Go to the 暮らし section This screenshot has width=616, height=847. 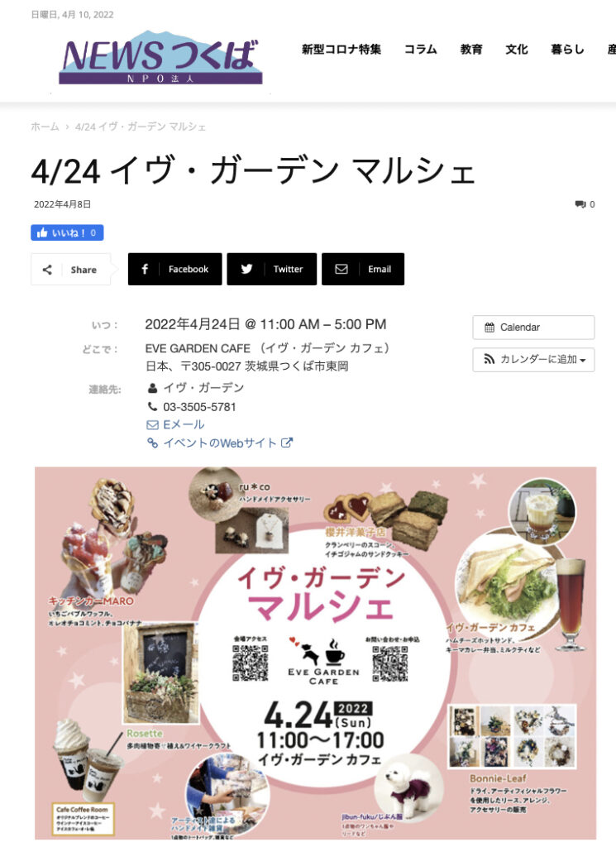click(567, 49)
